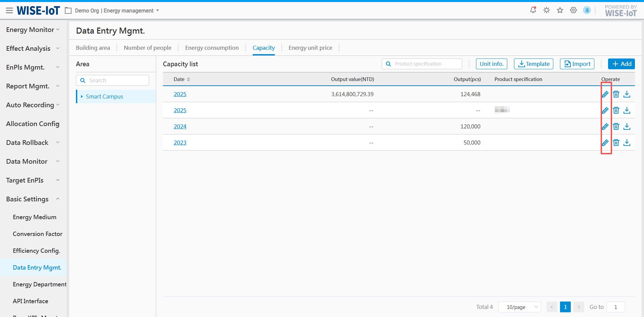Toggle the light/dark theme sun icon
The image size is (644, 317).
coord(547,10)
